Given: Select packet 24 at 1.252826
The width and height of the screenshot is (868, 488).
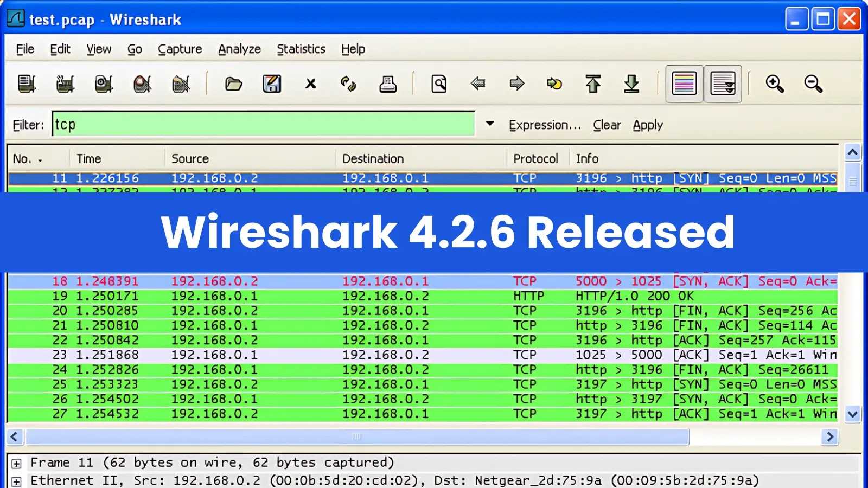Looking at the screenshot, I should coord(423,369).
